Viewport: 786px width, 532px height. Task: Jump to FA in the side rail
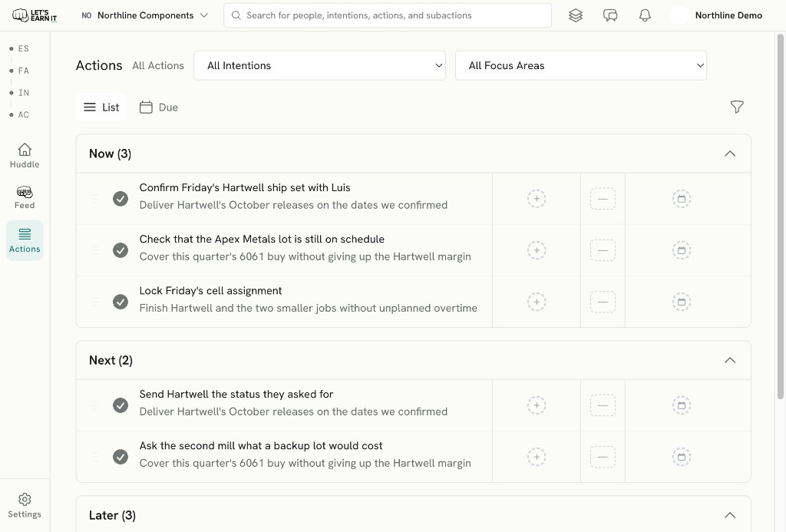click(x=19, y=71)
